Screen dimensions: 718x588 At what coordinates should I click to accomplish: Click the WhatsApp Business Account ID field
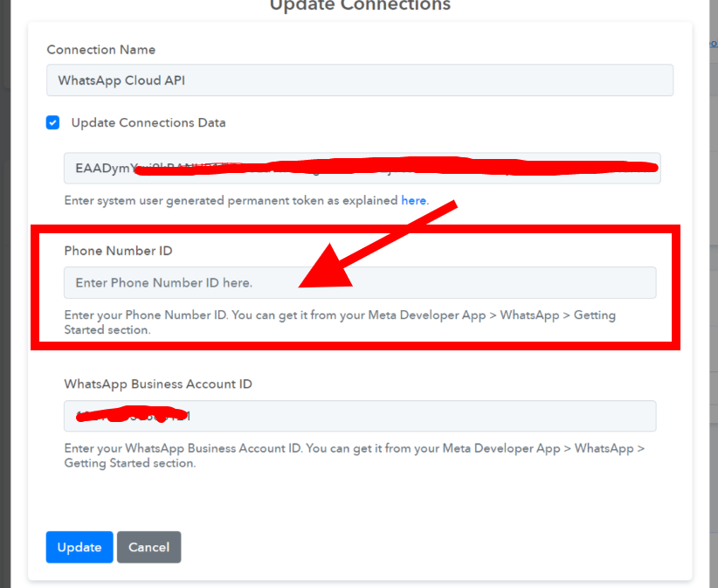(x=360, y=416)
